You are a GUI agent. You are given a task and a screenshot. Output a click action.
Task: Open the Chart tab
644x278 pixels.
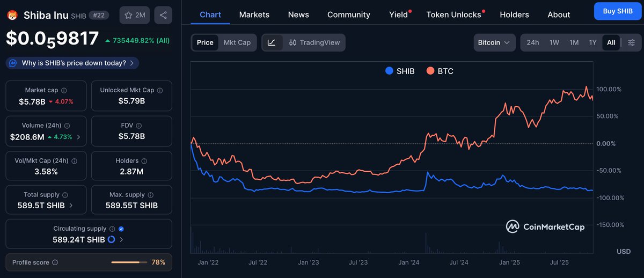(x=210, y=14)
